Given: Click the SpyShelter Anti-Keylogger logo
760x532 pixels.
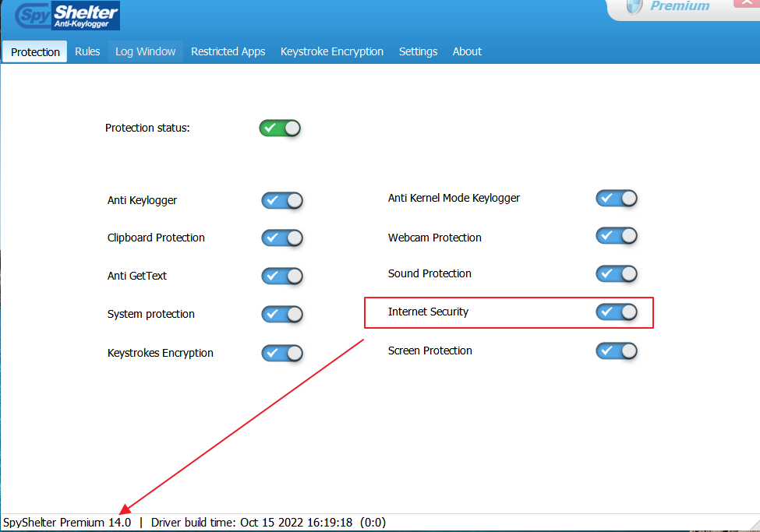Looking at the screenshot, I should 67,16.
